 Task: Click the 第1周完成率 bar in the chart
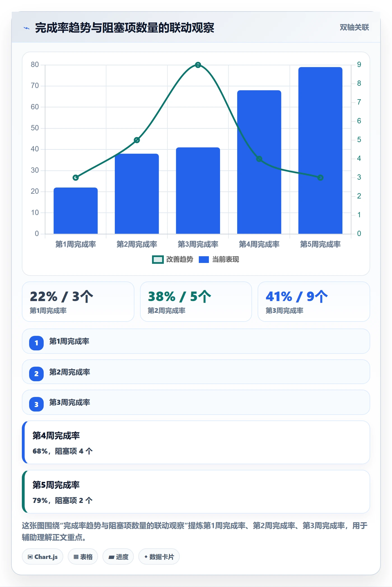pyautogui.click(x=76, y=211)
